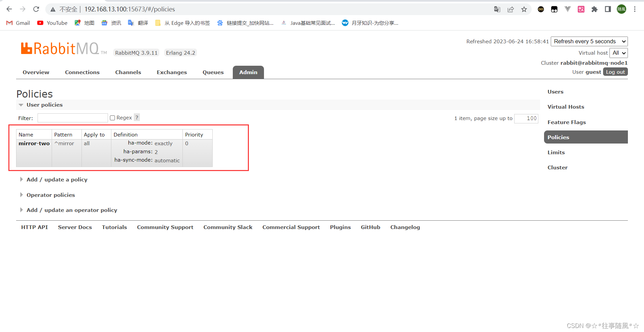Open the 月牙知识 bookmark
The image size is (644, 332).
(370, 23)
